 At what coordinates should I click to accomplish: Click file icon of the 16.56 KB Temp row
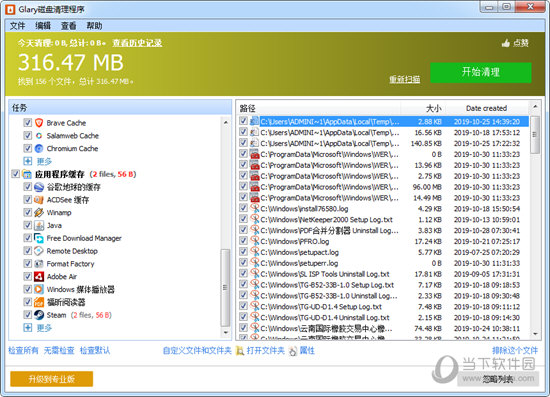point(254,132)
